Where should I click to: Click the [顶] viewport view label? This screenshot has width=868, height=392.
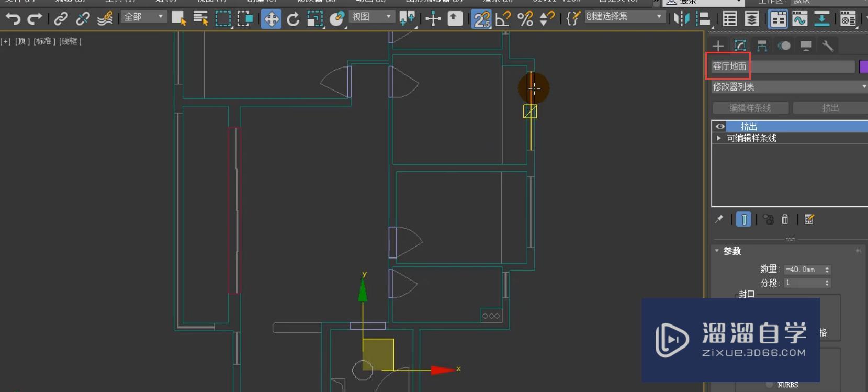click(x=22, y=41)
